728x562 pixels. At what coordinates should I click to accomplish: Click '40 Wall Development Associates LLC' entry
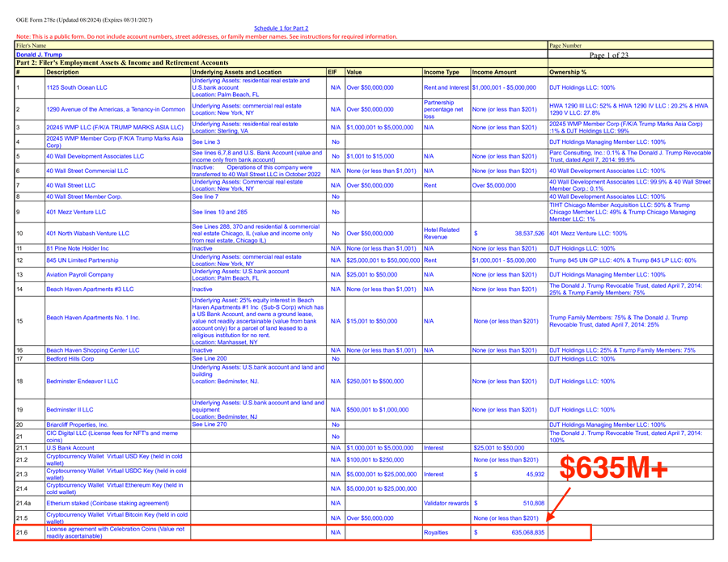click(95, 156)
